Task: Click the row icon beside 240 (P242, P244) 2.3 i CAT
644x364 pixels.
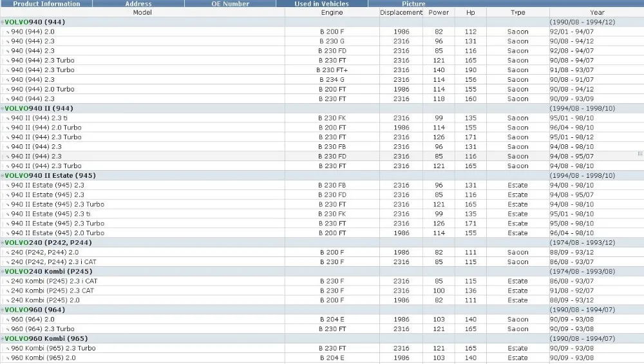Action: pos(7,262)
